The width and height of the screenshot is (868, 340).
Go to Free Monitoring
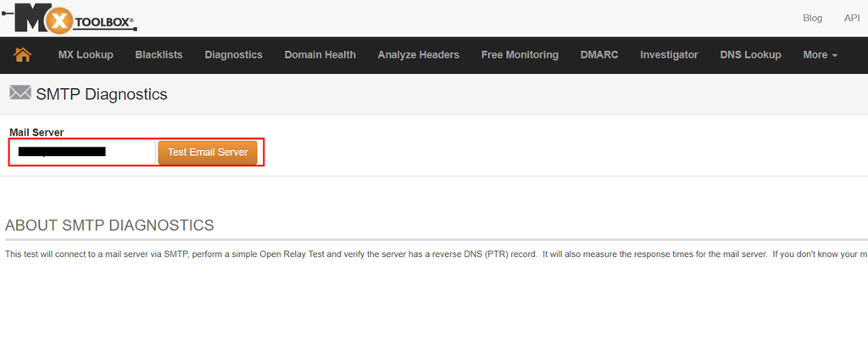520,55
